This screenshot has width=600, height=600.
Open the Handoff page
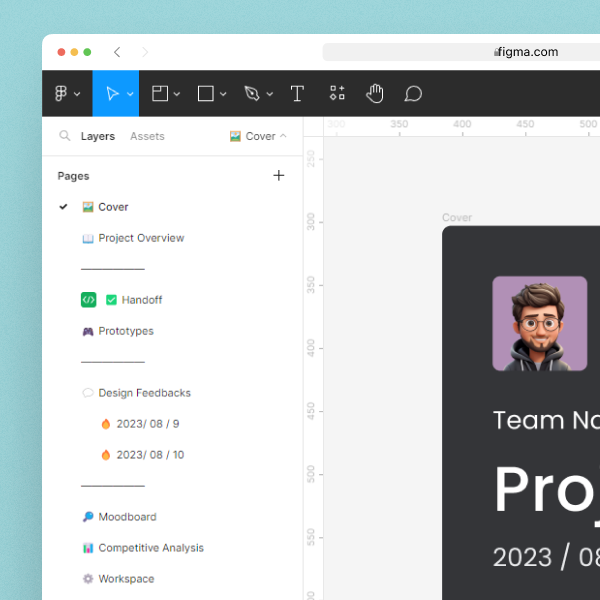[x=142, y=300]
